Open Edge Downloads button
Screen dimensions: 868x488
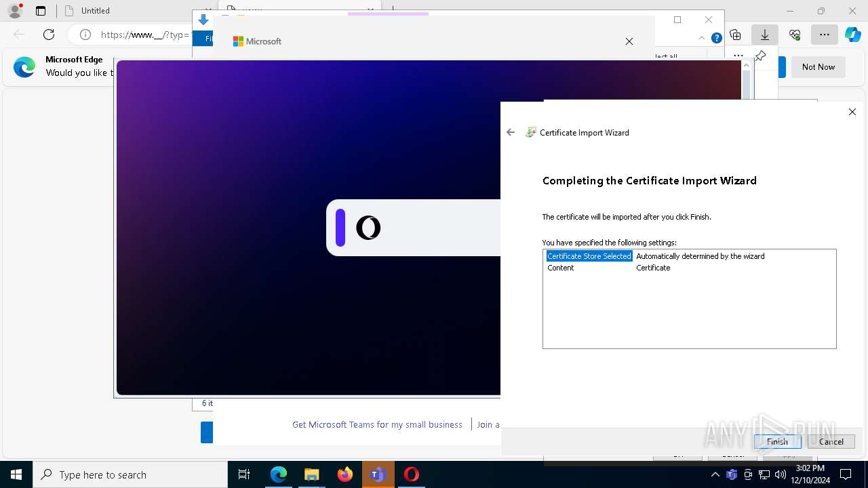coord(764,35)
